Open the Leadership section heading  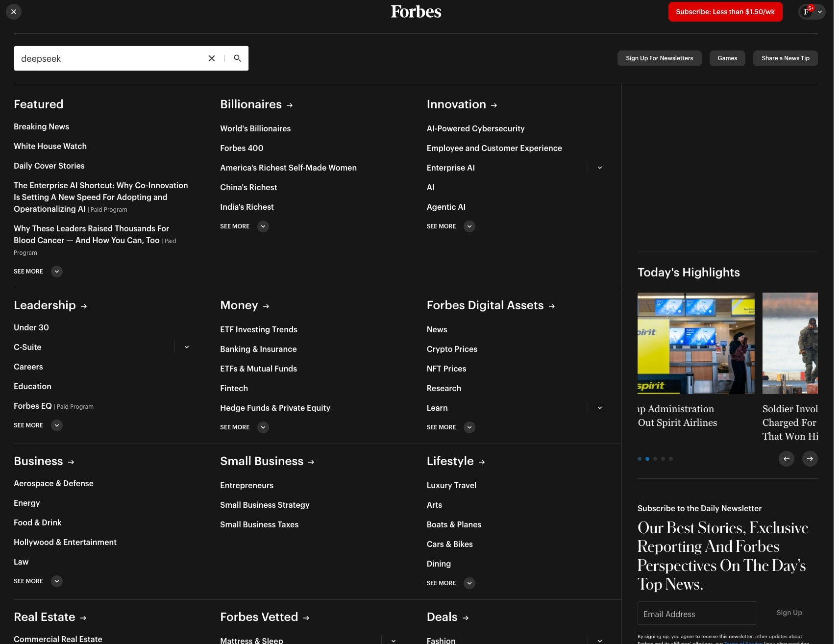(x=50, y=305)
